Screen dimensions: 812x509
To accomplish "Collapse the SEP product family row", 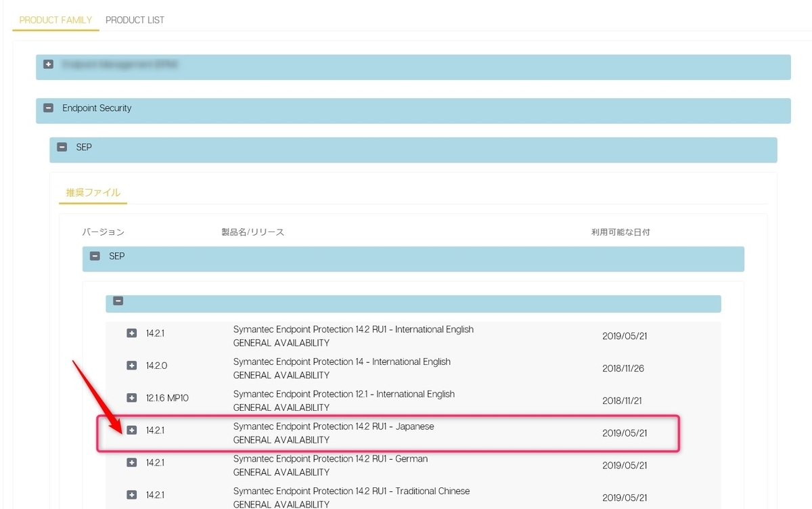I will coord(62,147).
